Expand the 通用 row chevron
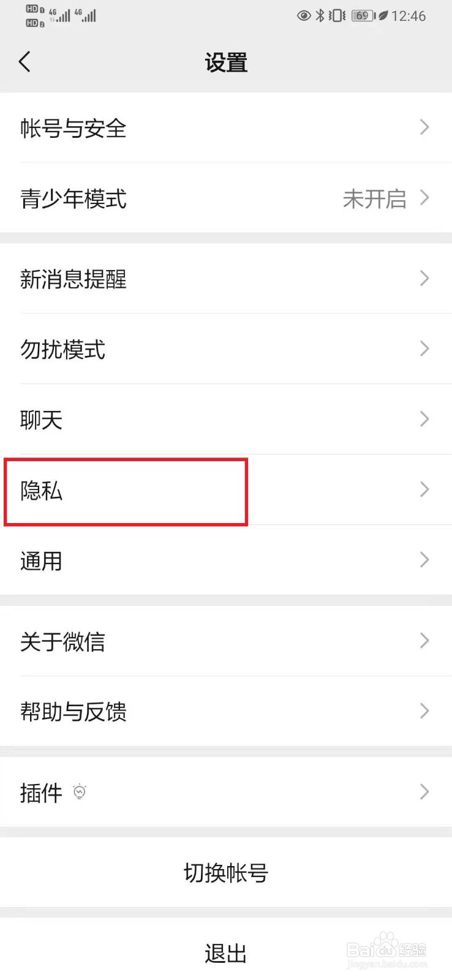The height and width of the screenshot is (980, 452). click(424, 560)
